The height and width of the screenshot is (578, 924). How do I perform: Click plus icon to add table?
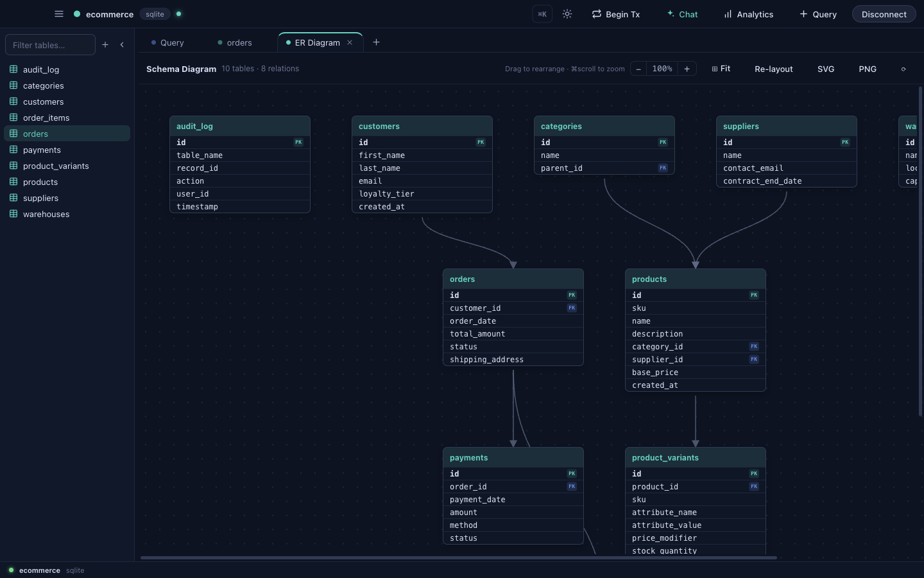105,45
